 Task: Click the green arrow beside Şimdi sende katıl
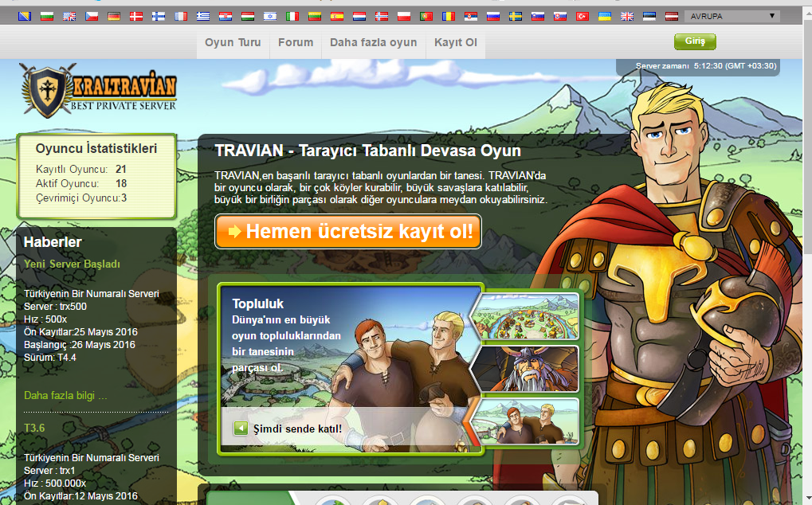coord(241,428)
